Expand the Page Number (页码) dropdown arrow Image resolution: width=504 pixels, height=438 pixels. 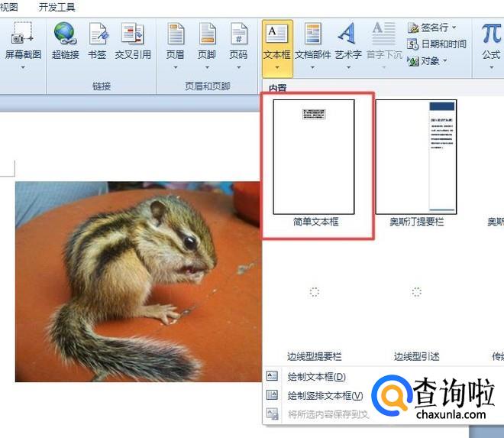[238, 67]
